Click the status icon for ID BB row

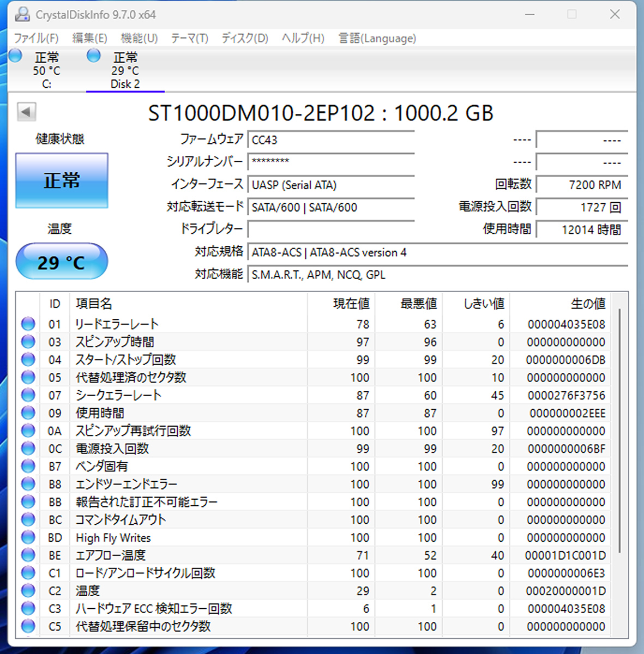click(28, 502)
